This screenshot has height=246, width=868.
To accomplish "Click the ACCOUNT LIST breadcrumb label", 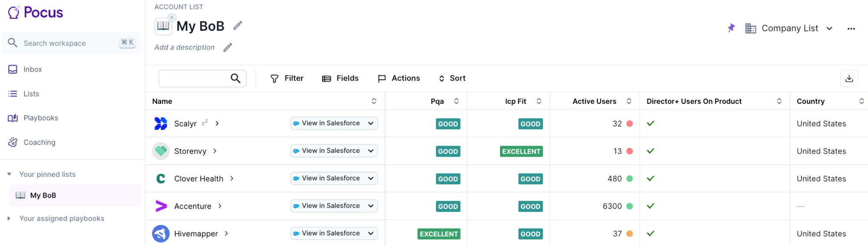I will point(179,7).
